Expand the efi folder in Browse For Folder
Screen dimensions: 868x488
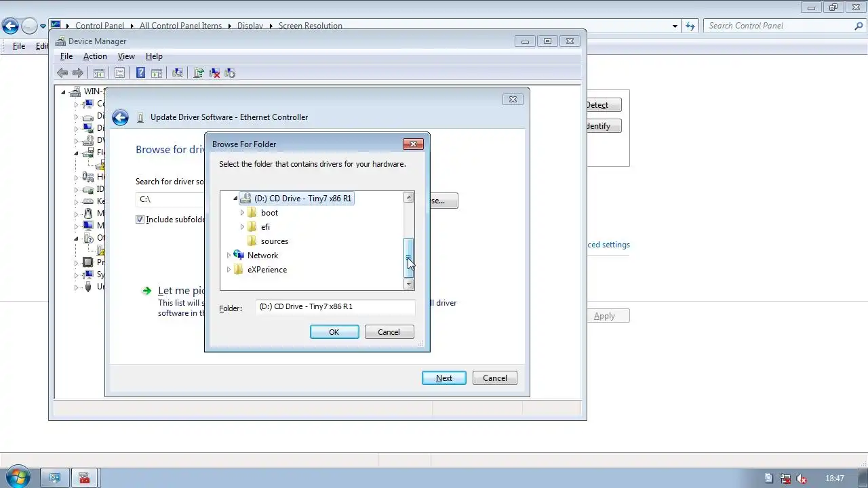(x=242, y=227)
